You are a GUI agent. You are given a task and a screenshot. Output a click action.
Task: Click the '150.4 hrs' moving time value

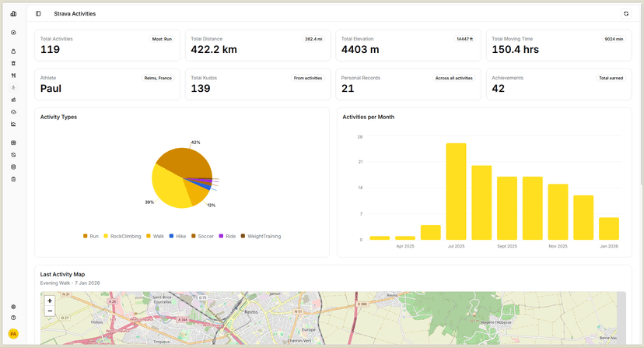[x=516, y=50]
